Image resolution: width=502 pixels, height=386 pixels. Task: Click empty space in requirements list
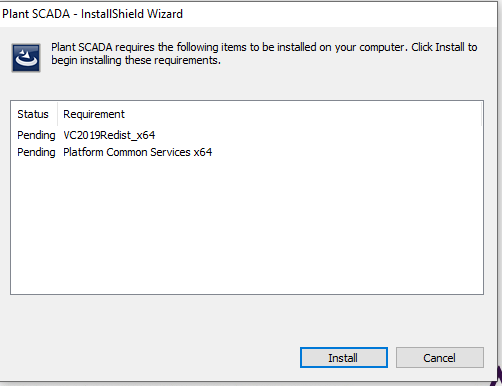point(247,227)
